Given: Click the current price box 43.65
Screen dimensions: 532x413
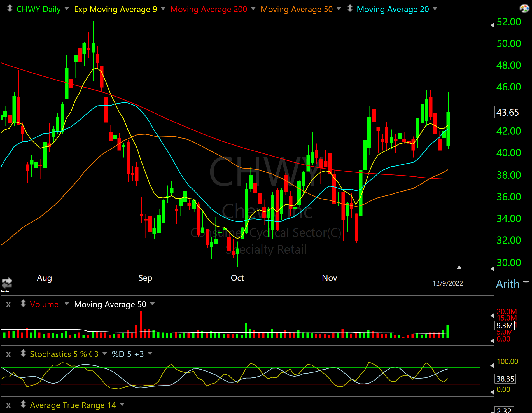Looking at the screenshot, I should pos(508,112).
